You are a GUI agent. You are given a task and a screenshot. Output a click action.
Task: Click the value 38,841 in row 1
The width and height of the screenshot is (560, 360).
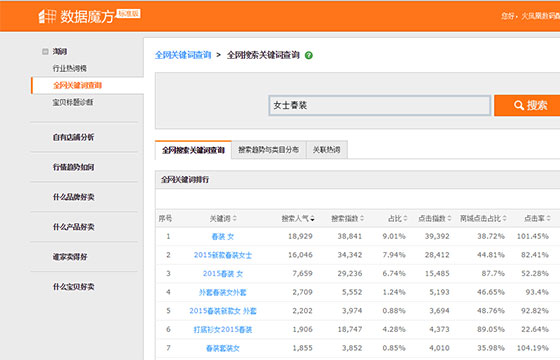coord(350,236)
